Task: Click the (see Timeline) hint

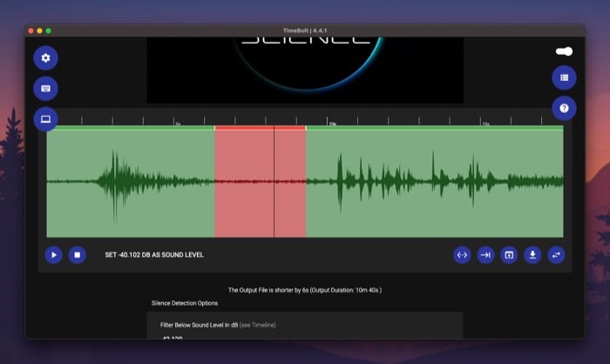Action: [258, 325]
